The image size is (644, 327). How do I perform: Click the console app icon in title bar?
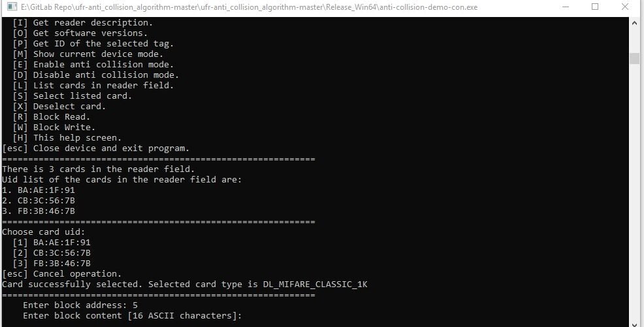pyautogui.click(x=12, y=7)
